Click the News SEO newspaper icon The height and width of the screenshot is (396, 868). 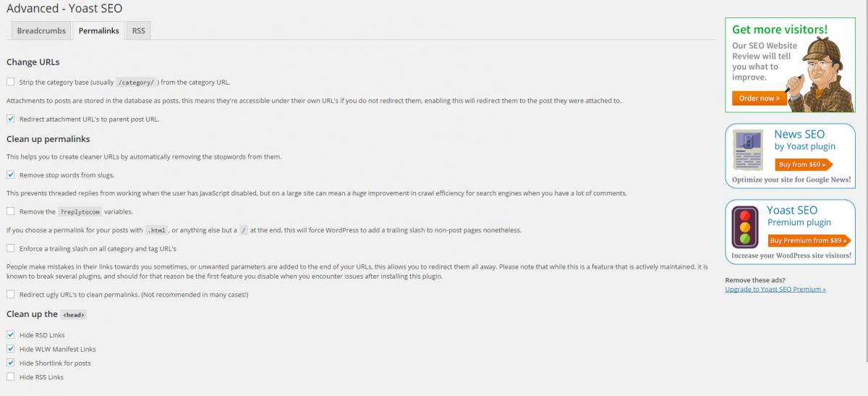coord(747,151)
